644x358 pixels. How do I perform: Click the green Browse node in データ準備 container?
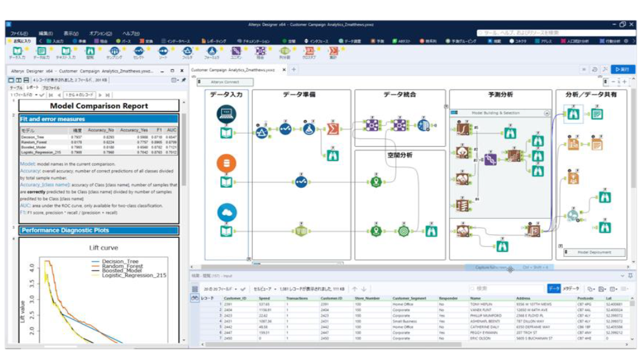333,156
